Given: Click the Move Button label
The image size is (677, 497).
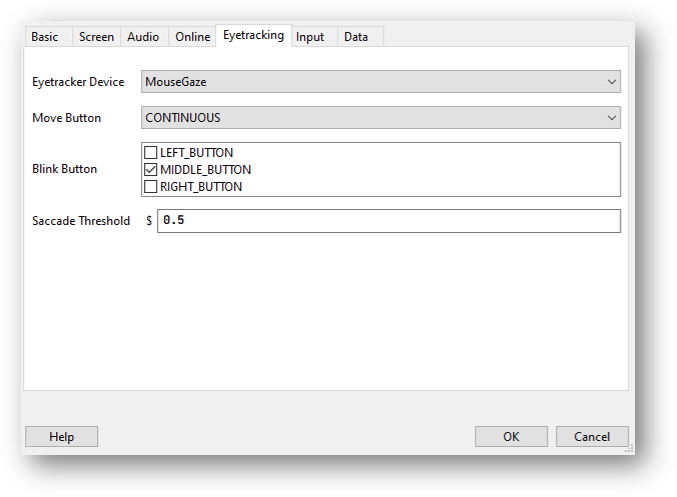Looking at the screenshot, I should tap(66, 117).
